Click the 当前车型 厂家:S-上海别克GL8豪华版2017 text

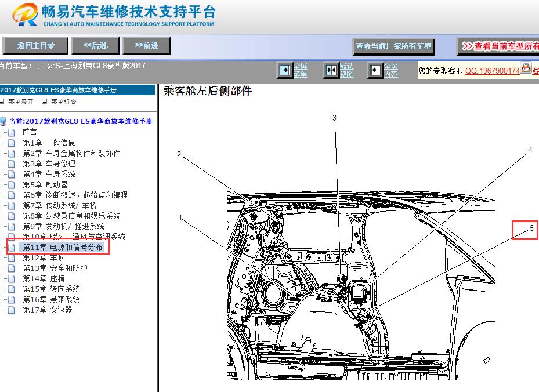click(73, 66)
